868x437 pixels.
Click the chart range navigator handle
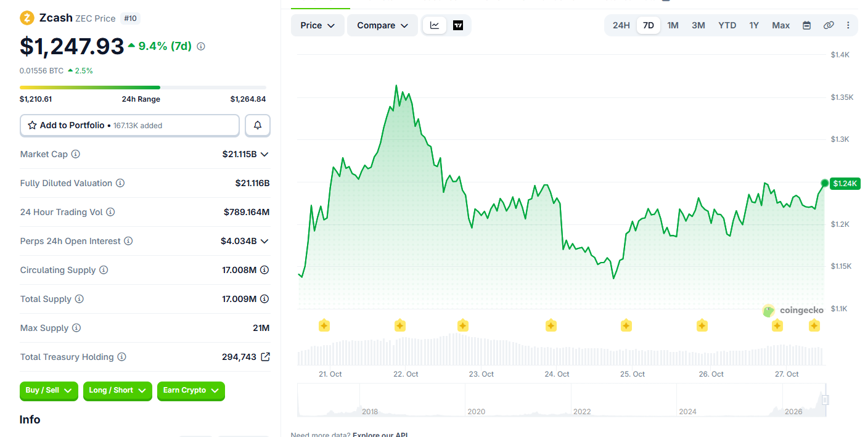[825, 400]
